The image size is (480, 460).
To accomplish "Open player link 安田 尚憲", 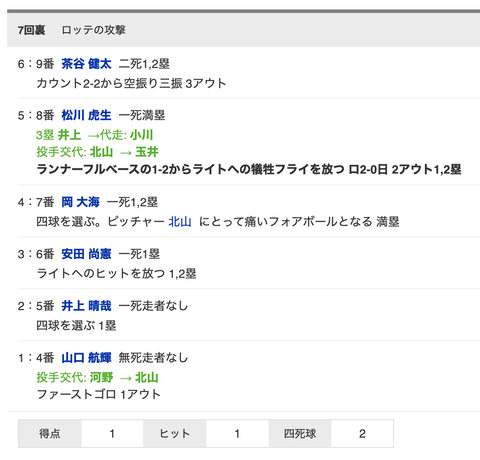I will [x=86, y=254].
